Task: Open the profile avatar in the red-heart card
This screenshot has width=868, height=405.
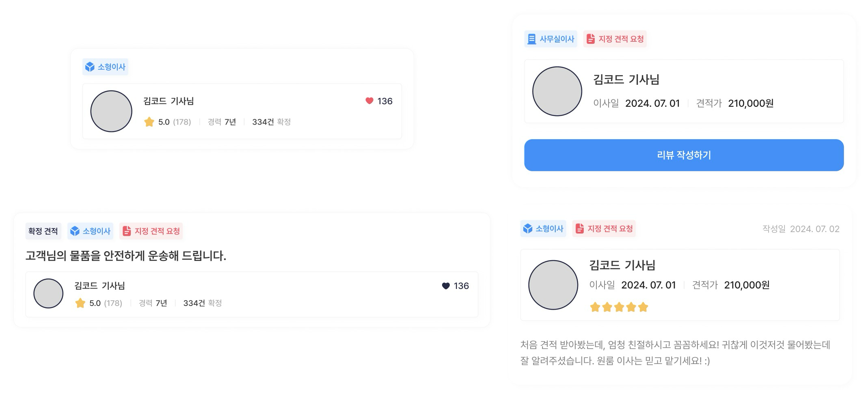Action: pos(111,111)
